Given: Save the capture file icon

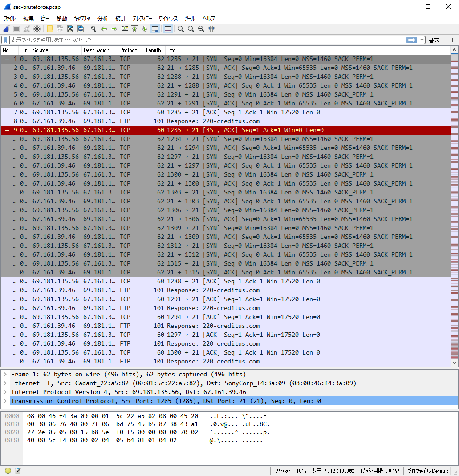Looking at the screenshot, I should pyautogui.click(x=60, y=29).
